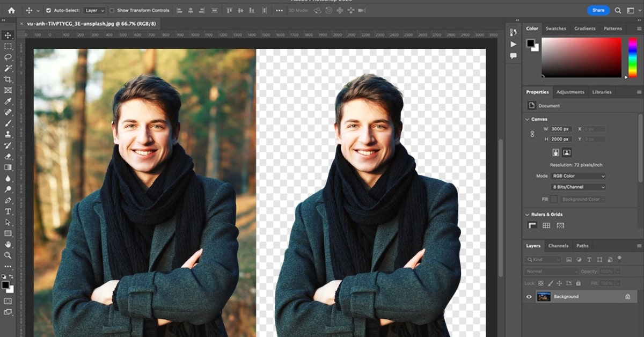The image size is (644, 337).
Task: Select the Hand tool
Action: (8, 245)
